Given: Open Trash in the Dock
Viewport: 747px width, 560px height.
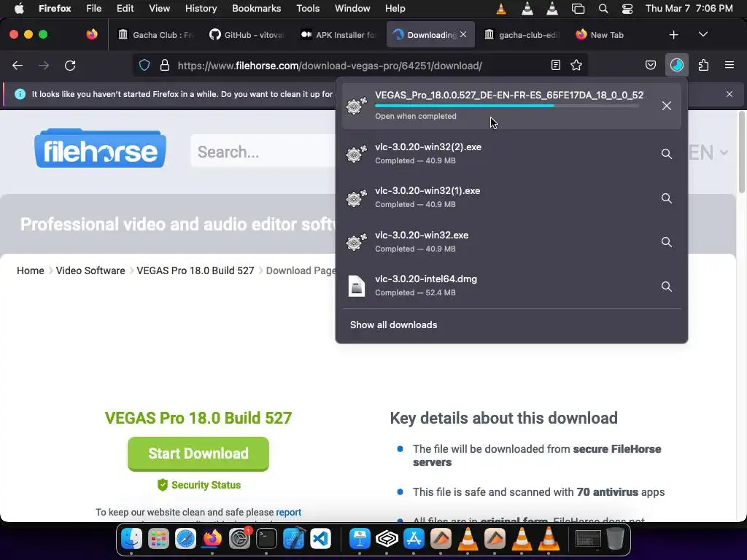Looking at the screenshot, I should (x=615, y=539).
